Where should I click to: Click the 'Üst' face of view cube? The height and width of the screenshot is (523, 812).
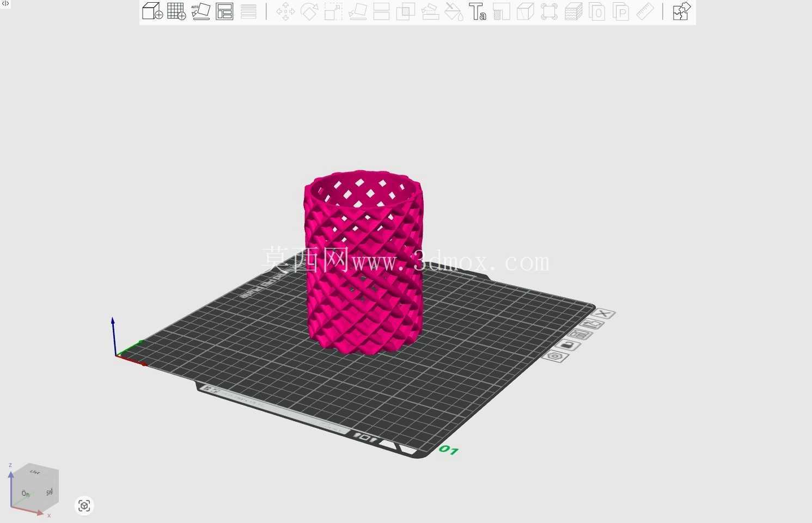[35, 472]
